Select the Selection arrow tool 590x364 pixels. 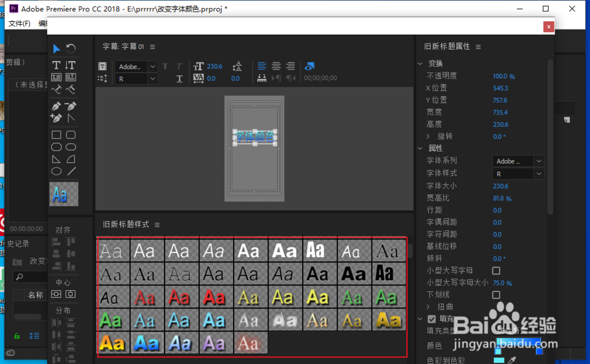[x=57, y=48]
